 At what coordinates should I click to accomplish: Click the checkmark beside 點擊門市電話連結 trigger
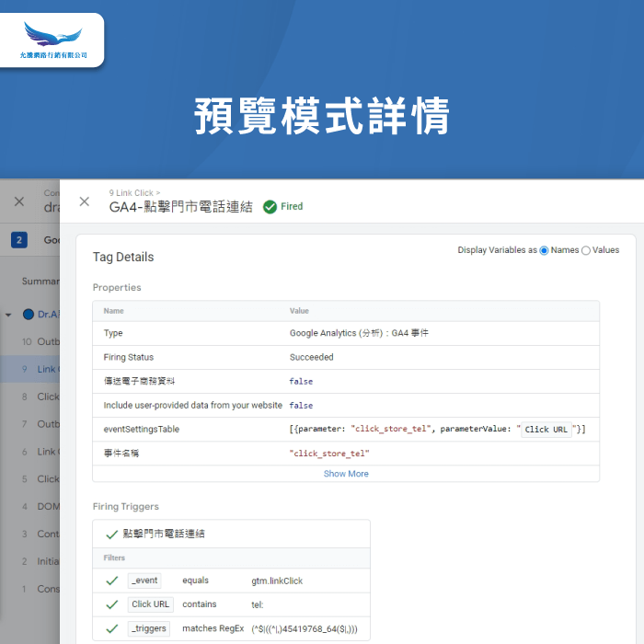[x=111, y=534]
